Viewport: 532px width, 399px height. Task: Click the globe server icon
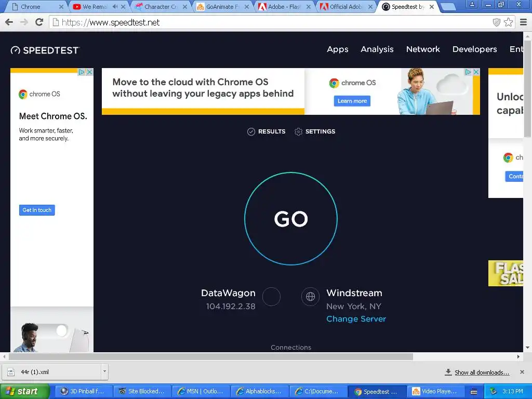point(311,297)
